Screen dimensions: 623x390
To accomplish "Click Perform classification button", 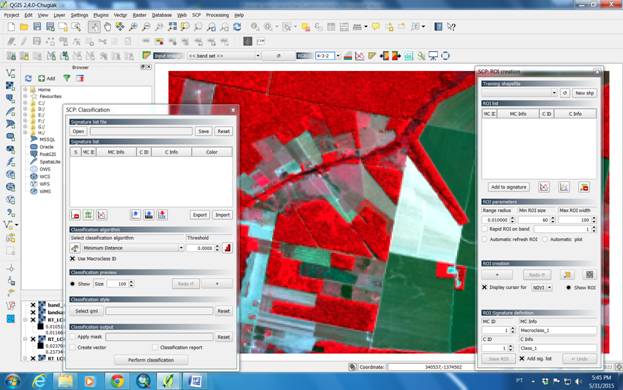I will [x=151, y=360].
